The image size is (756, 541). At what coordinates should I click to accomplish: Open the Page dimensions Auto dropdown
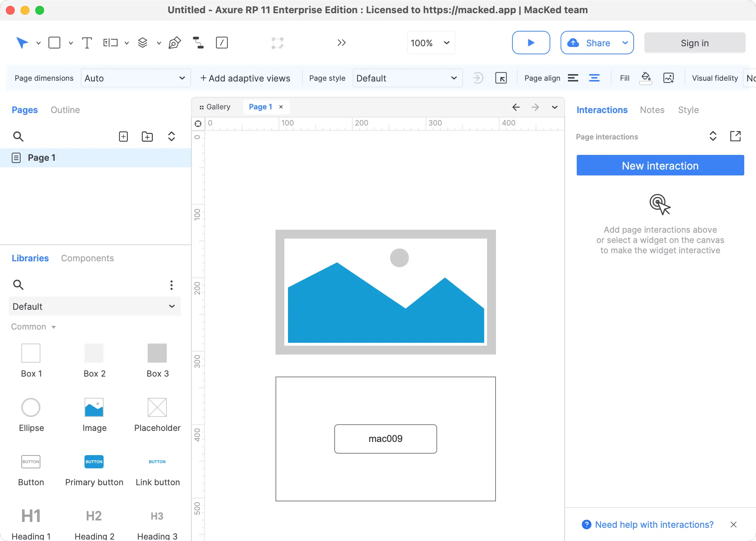coord(135,78)
